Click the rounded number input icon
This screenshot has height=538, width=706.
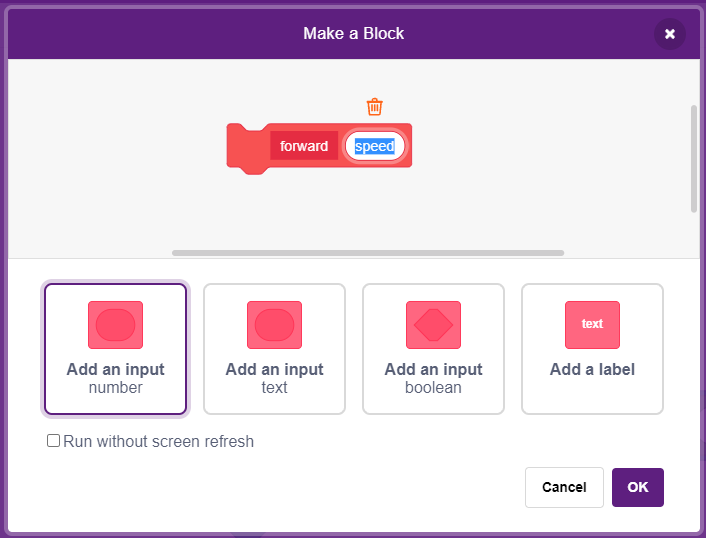115,325
